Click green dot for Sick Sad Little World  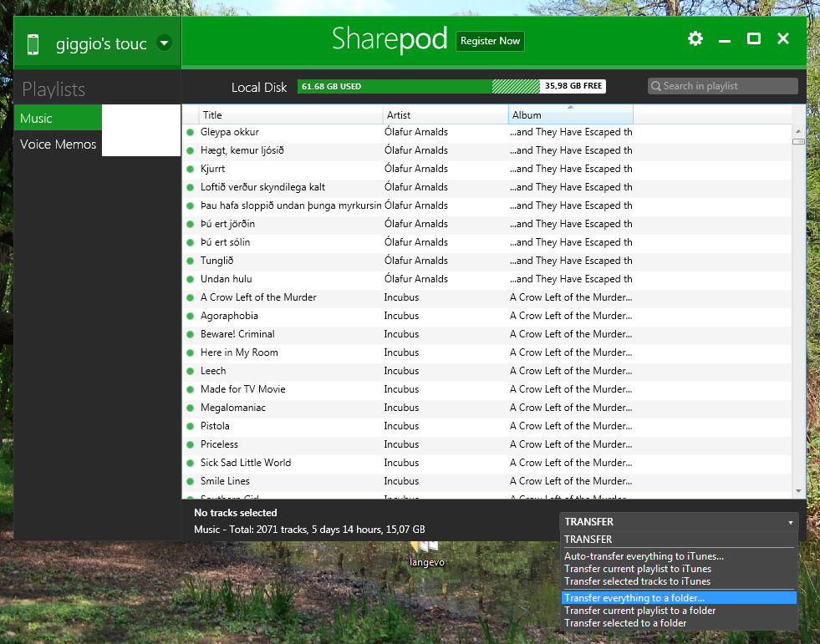(x=191, y=463)
